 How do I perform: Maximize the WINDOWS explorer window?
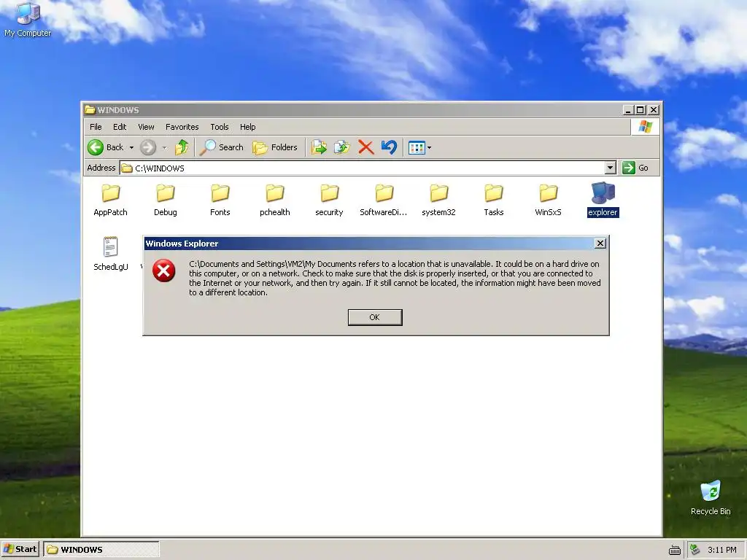pyautogui.click(x=640, y=110)
